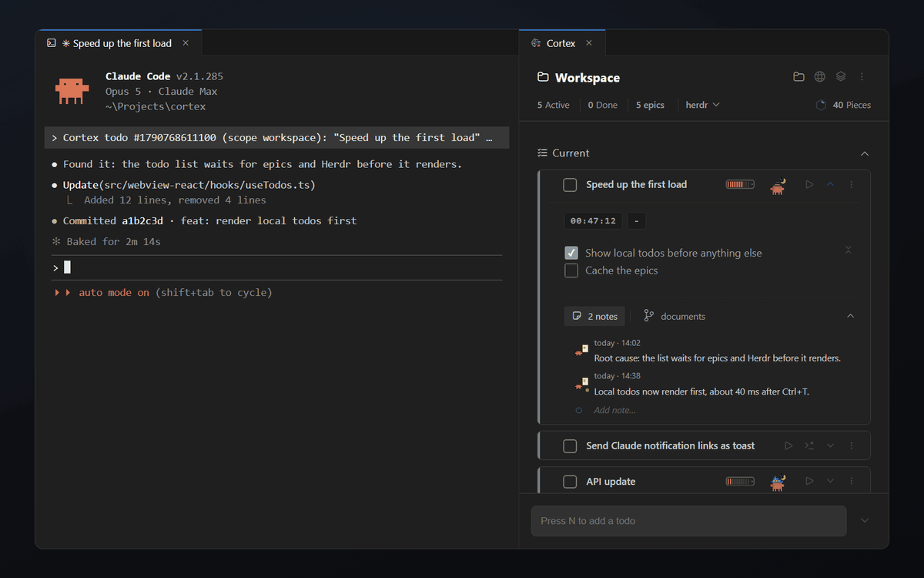This screenshot has width=924, height=578.
Task: Click the layers stack icon in the Workspace header
Action: point(841,77)
